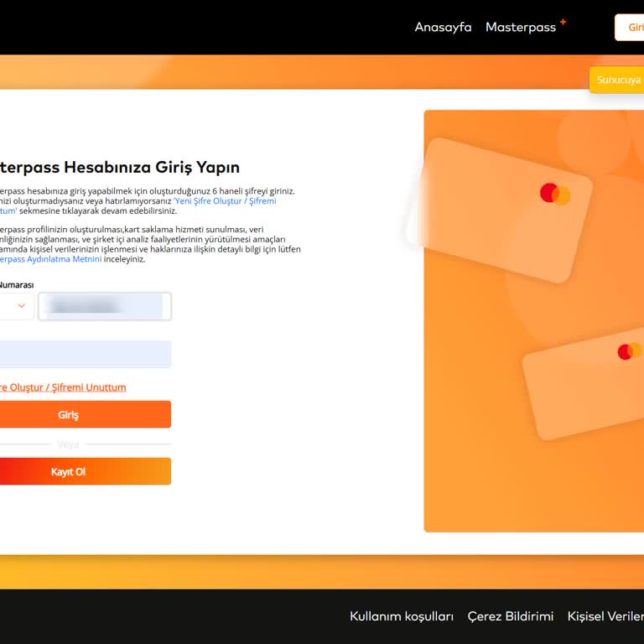Open the orange Şifre Oluştur / Şifremi Unuttum link
Screen dimensions: 644x644
[63, 387]
